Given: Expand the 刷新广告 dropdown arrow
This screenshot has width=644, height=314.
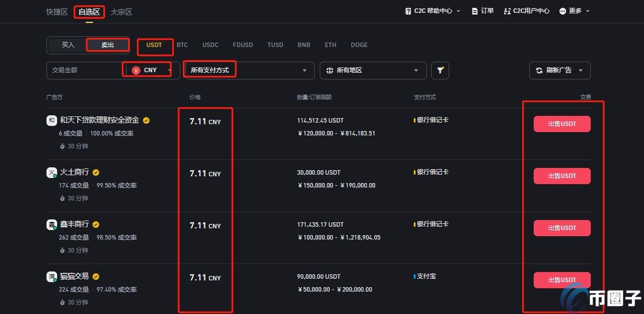Looking at the screenshot, I should (580, 71).
